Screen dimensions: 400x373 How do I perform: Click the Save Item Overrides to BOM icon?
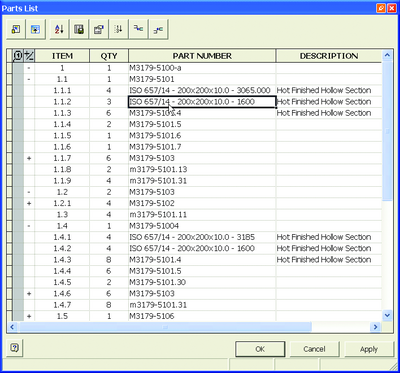coord(138,30)
